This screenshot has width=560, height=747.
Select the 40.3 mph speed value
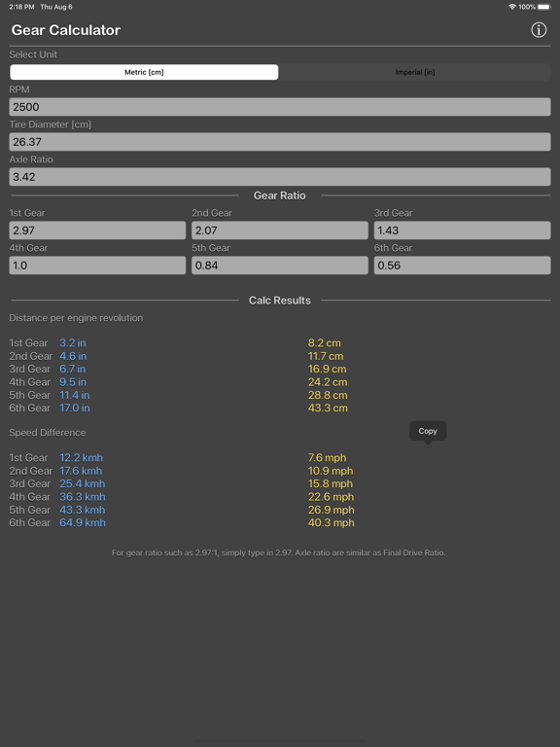331,522
